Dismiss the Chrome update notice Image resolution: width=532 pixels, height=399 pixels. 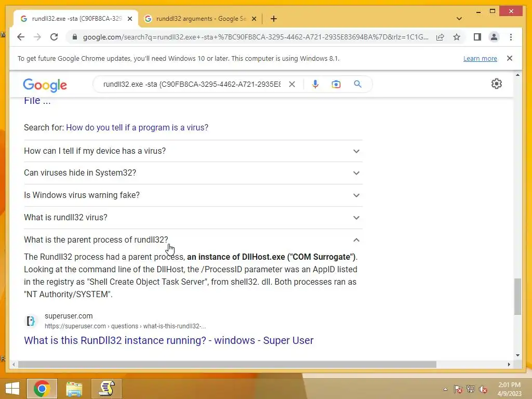click(x=510, y=58)
